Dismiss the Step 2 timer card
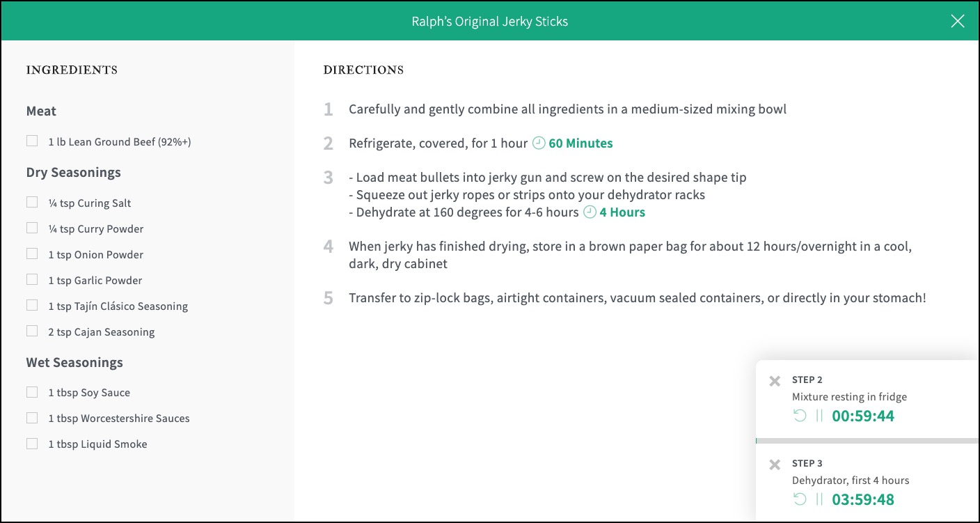The image size is (980, 523). (775, 381)
